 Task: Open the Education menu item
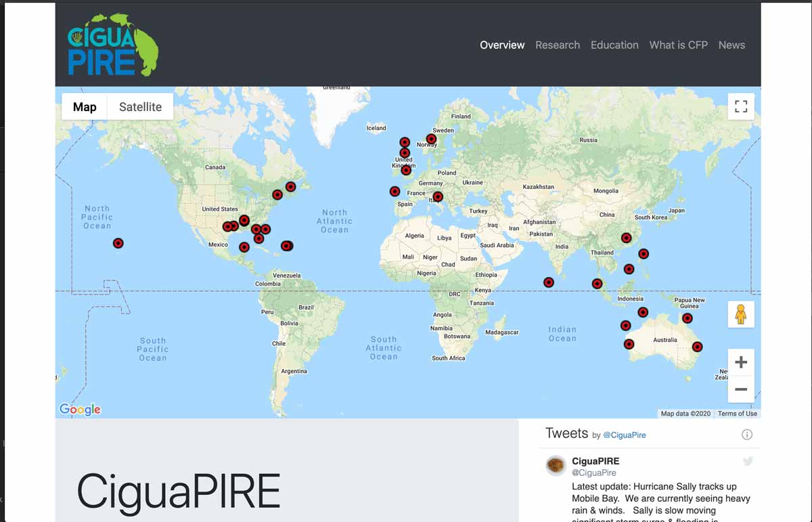[614, 45]
